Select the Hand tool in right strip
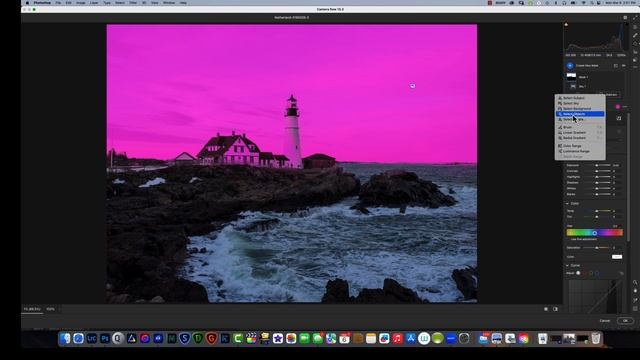The height and width of the screenshot is (360, 640). point(635,291)
